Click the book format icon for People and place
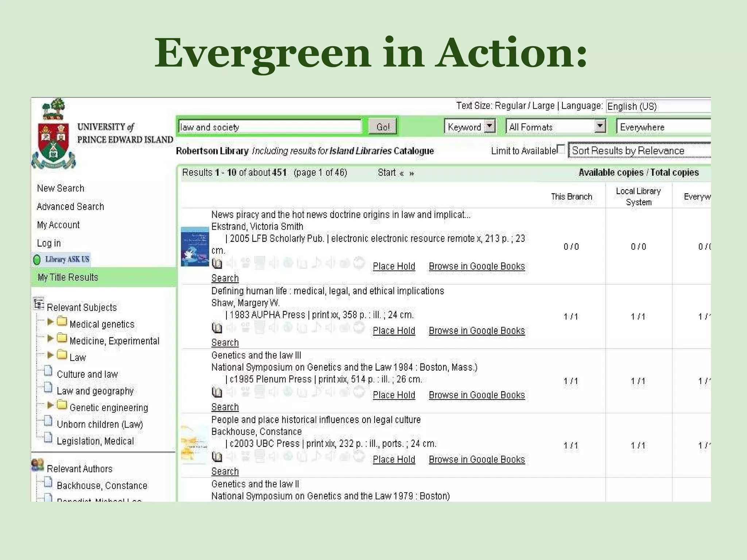 (217, 456)
